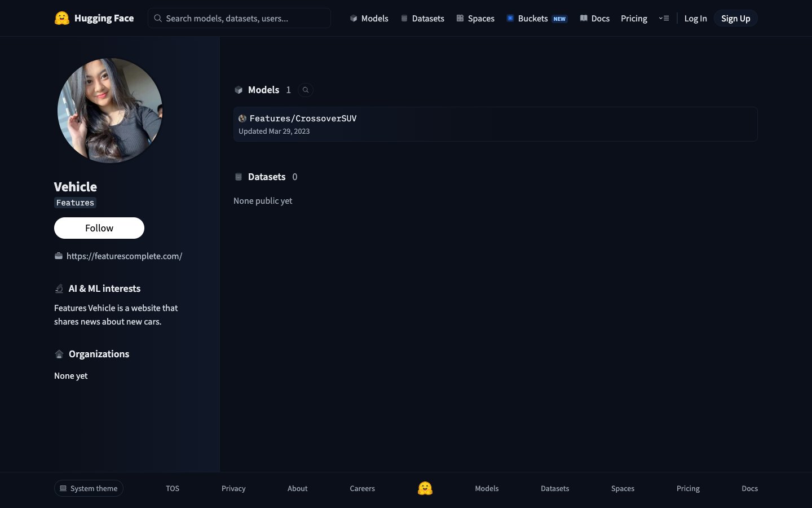Click the search models input field
This screenshot has width=812, height=508.
pyautogui.click(x=239, y=18)
